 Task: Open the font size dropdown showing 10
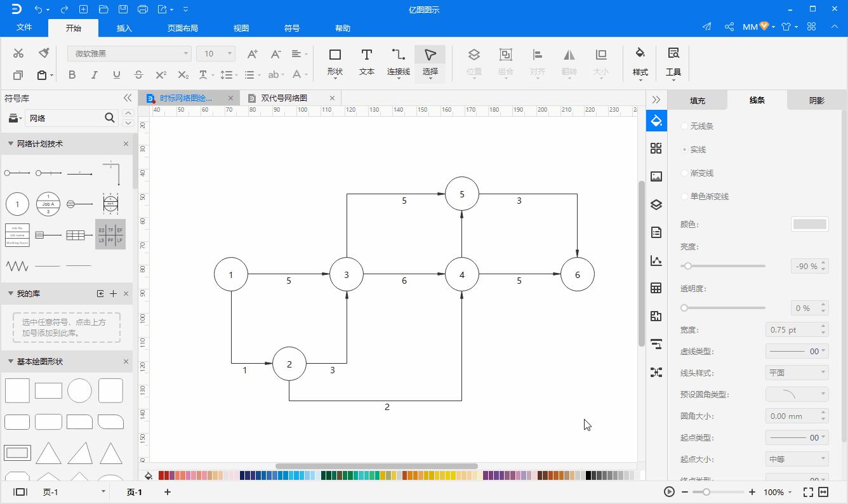[216, 54]
